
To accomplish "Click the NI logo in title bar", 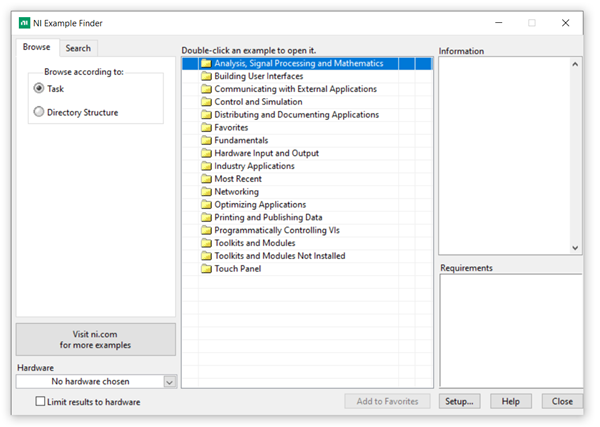I will click(x=24, y=23).
